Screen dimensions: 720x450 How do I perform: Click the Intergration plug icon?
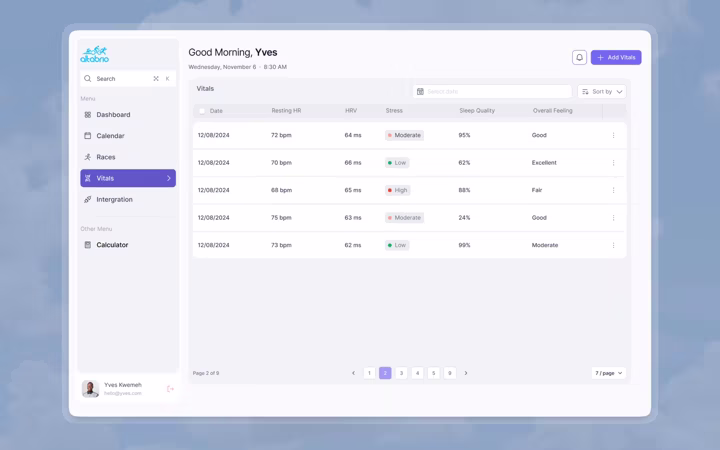(88, 199)
